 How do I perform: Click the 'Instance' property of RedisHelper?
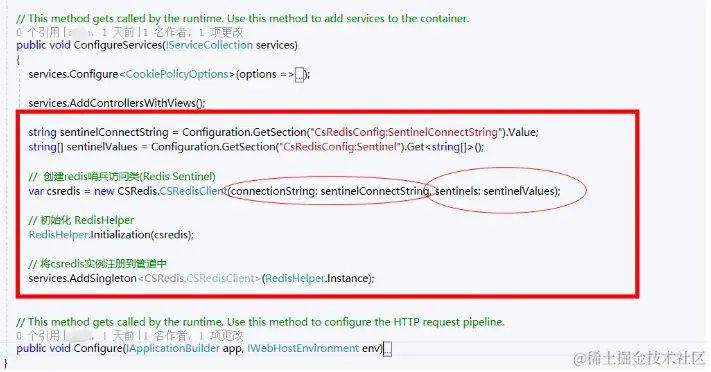coord(348,279)
